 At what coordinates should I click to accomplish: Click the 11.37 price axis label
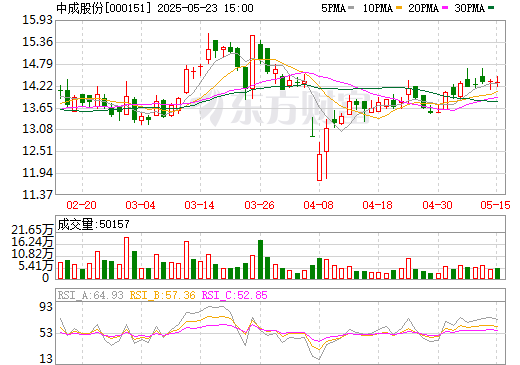(38, 194)
